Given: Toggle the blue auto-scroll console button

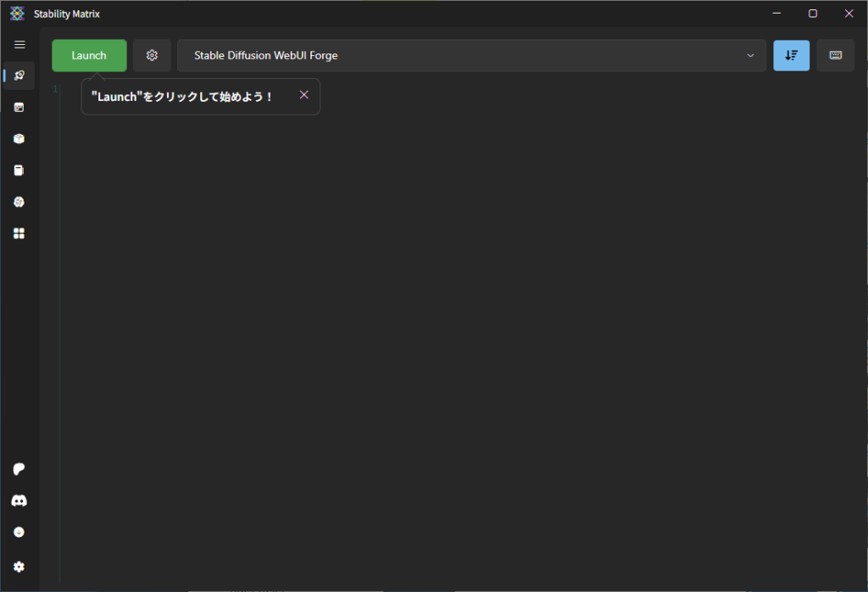Looking at the screenshot, I should [x=791, y=55].
